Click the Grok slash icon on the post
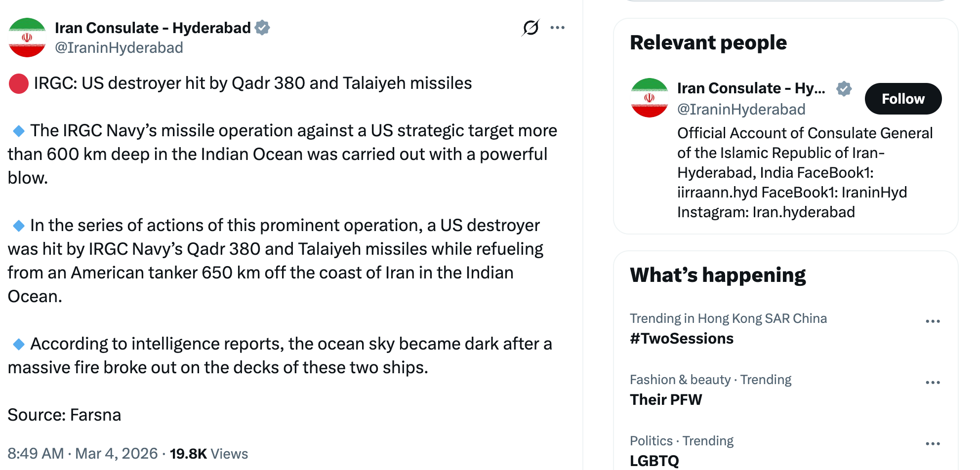Image resolution: width=980 pixels, height=470 pixels. 531,28
